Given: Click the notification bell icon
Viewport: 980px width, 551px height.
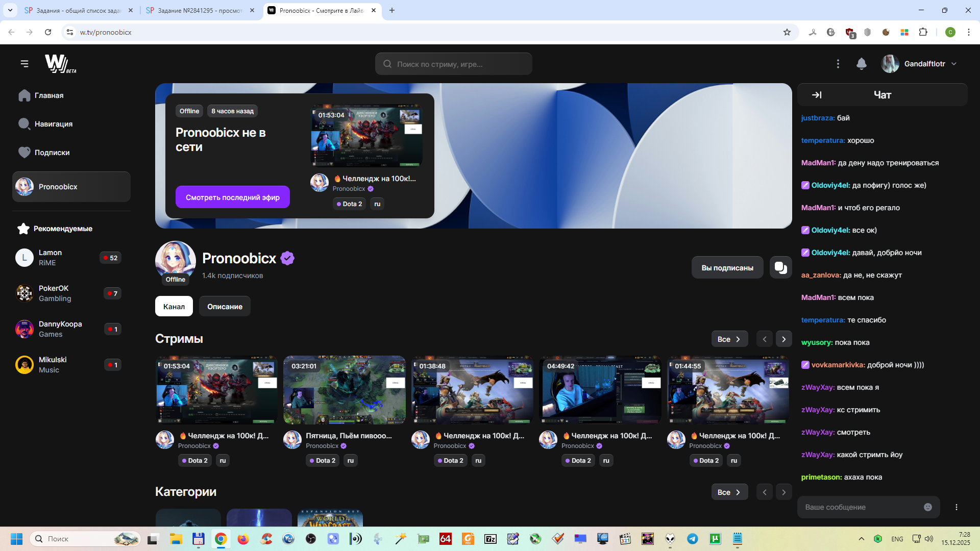Looking at the screenshot, I should (x=861, y=64).
